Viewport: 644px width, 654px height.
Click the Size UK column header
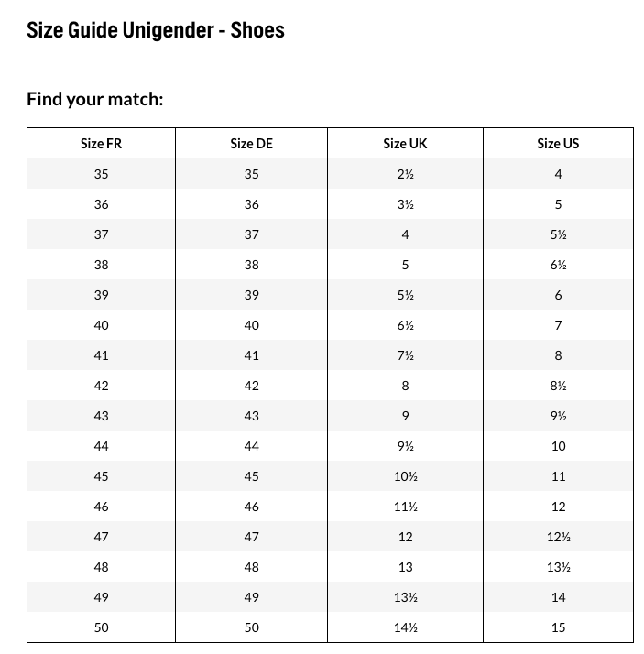[x=405, y=144]
